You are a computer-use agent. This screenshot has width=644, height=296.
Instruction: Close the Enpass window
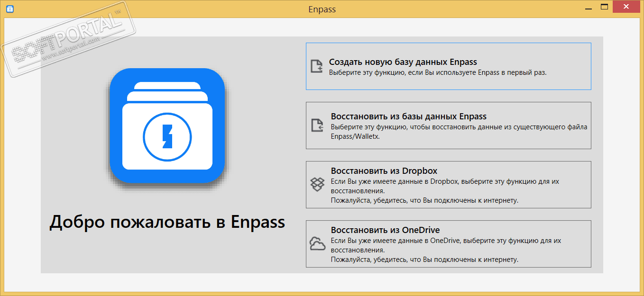pos(626,6)
